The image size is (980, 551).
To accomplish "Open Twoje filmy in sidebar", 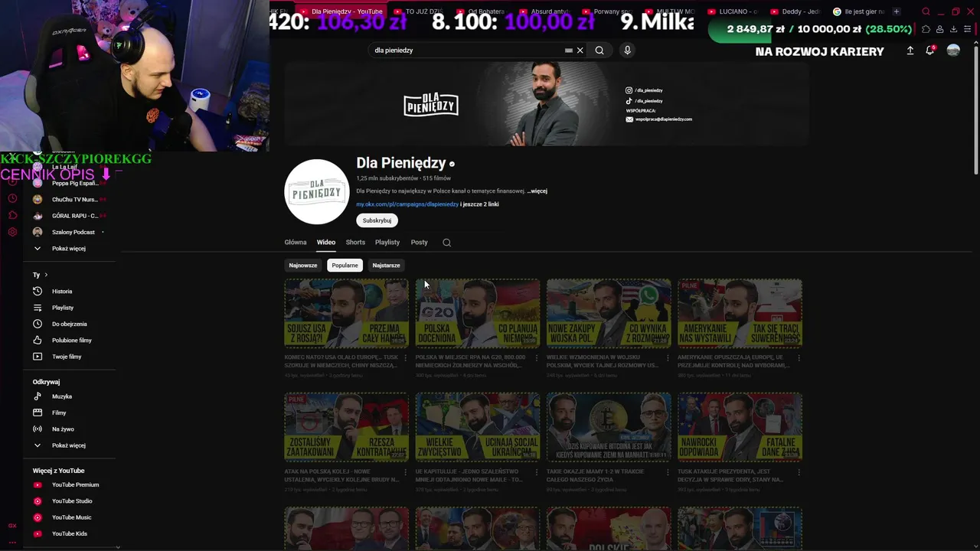I will click(x=67, y=357).
